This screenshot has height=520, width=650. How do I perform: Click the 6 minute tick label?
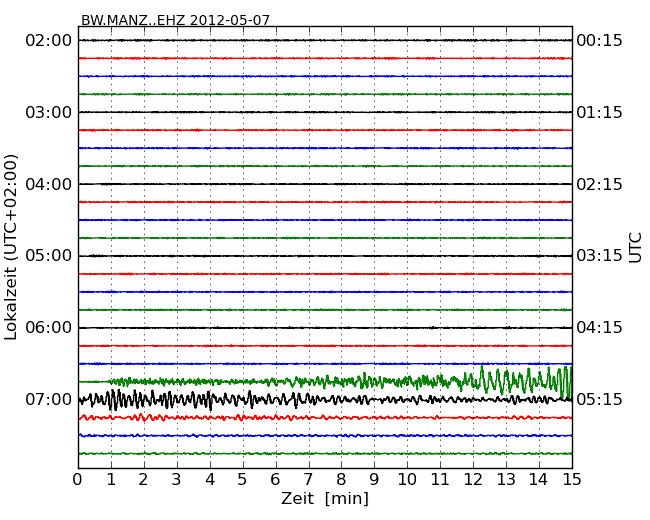pos(275,480)
